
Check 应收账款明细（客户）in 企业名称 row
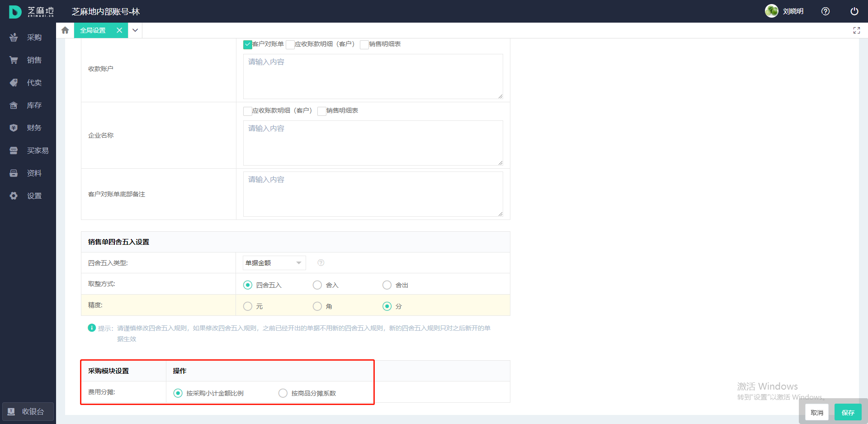(x=247, y=111)
